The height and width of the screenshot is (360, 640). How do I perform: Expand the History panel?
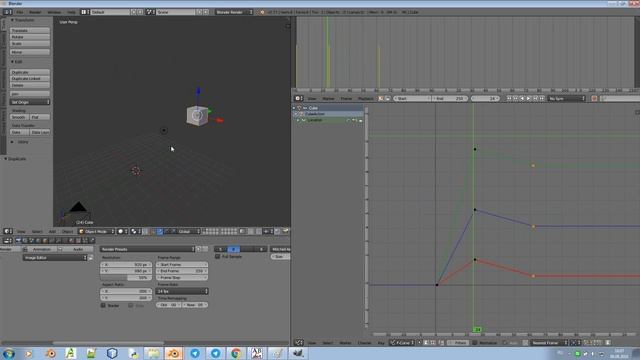click(20, 142)
